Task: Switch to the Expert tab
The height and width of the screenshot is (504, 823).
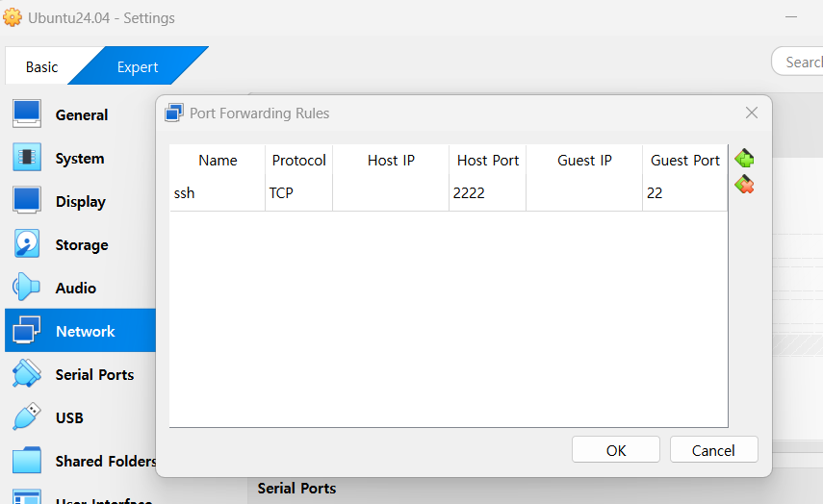Action: [138, 67]
